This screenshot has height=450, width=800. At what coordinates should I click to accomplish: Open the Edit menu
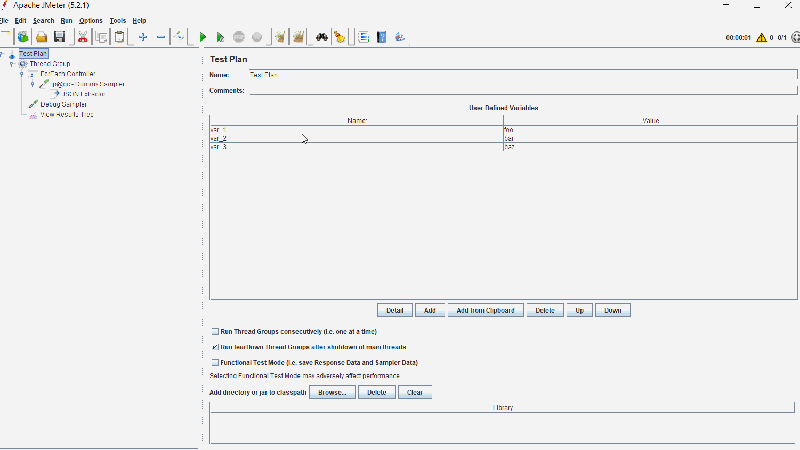[20, 20]
